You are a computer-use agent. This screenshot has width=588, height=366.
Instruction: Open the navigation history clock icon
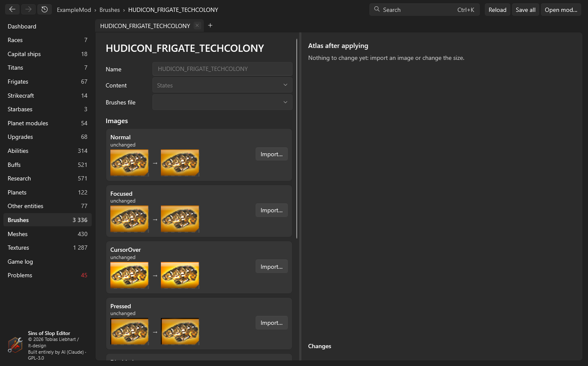click(x=45, y=9)
